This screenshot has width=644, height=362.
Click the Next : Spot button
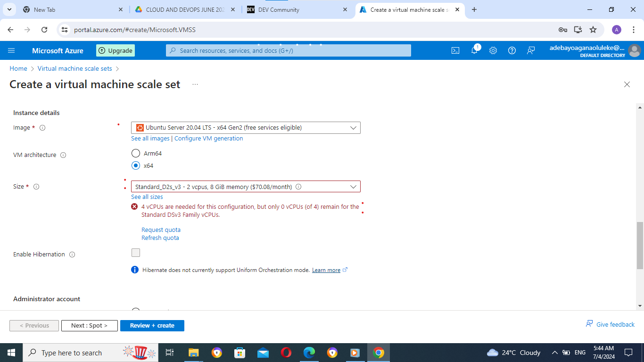click(x=90, y=326)
